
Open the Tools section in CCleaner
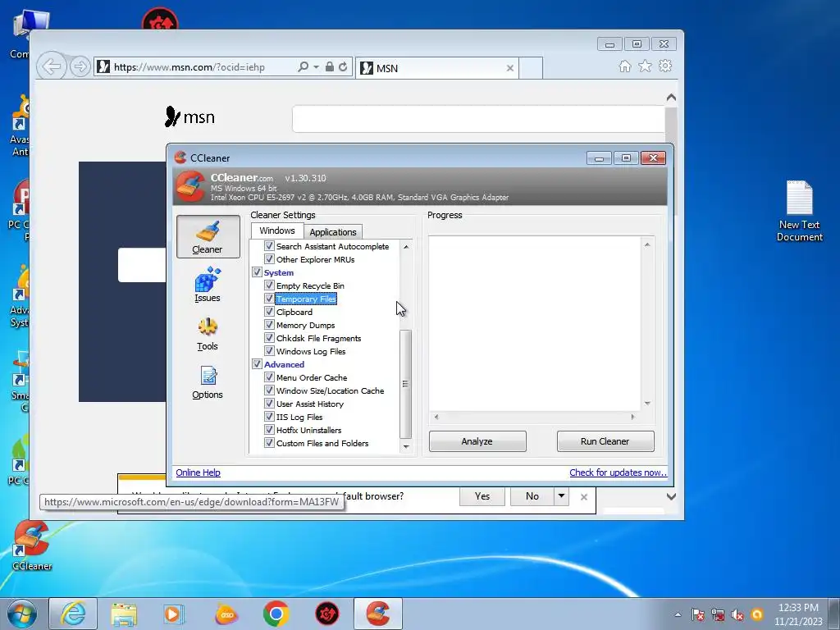(x=208, y=335)
